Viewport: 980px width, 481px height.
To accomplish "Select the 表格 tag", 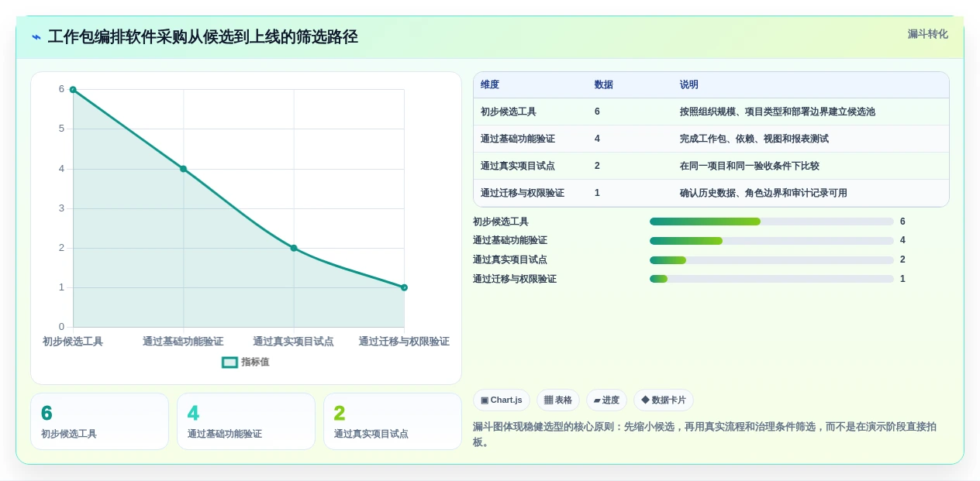I will 558,400.
